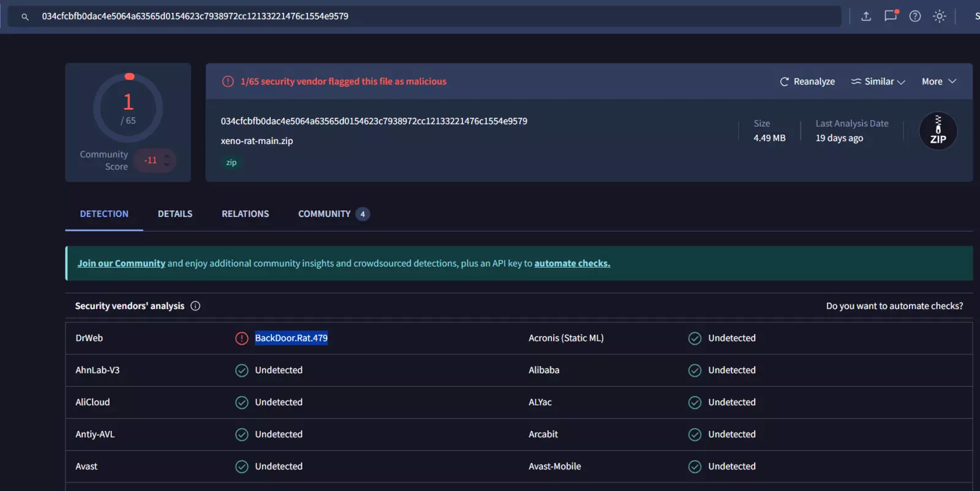Click the Alibaba undetected check icon
980x491 pixels.
[695, 370]
